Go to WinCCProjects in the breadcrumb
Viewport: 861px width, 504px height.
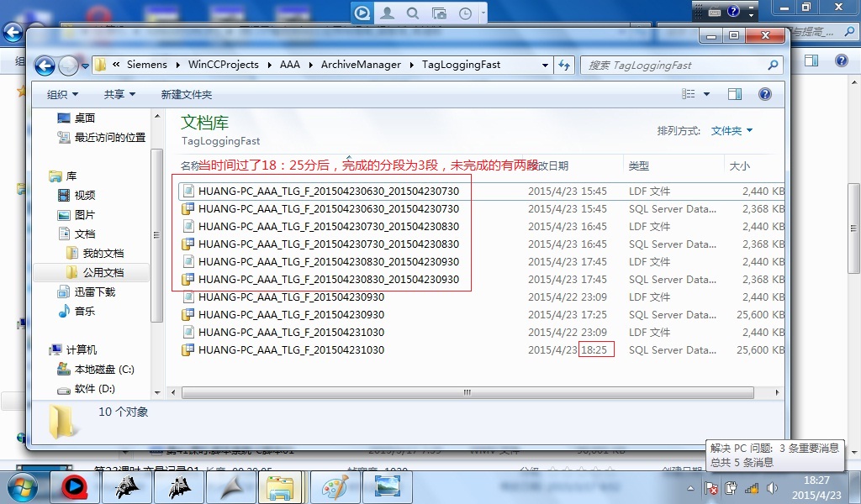point(224,65)
